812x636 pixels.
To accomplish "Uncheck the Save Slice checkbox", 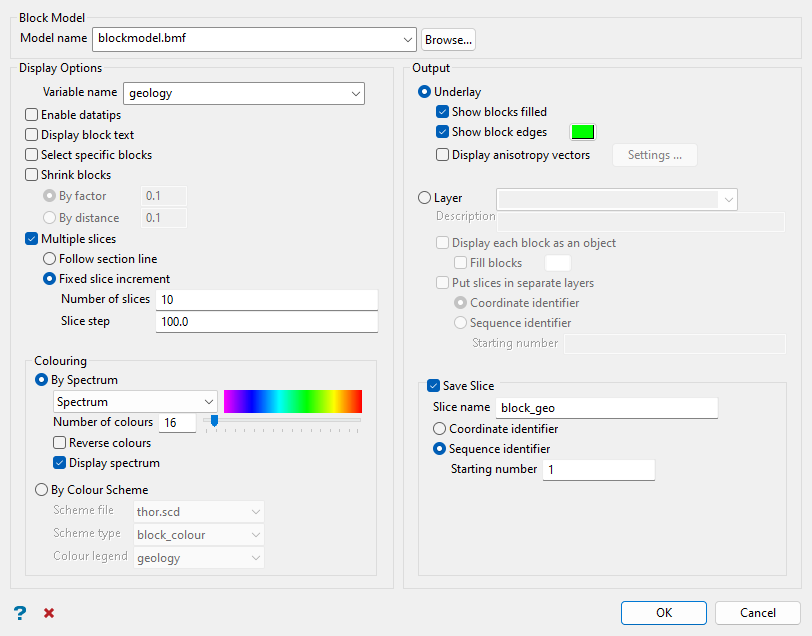I will [434, 386].
